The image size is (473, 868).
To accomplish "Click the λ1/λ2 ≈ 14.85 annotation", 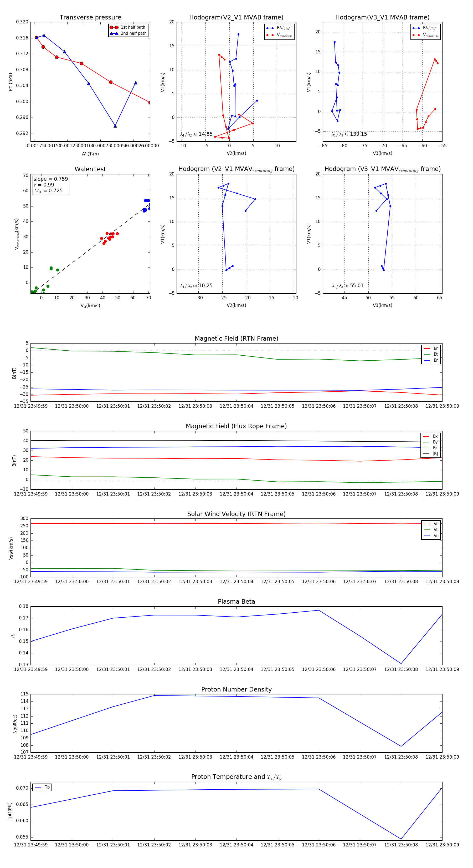I will [x=196, y=134].
